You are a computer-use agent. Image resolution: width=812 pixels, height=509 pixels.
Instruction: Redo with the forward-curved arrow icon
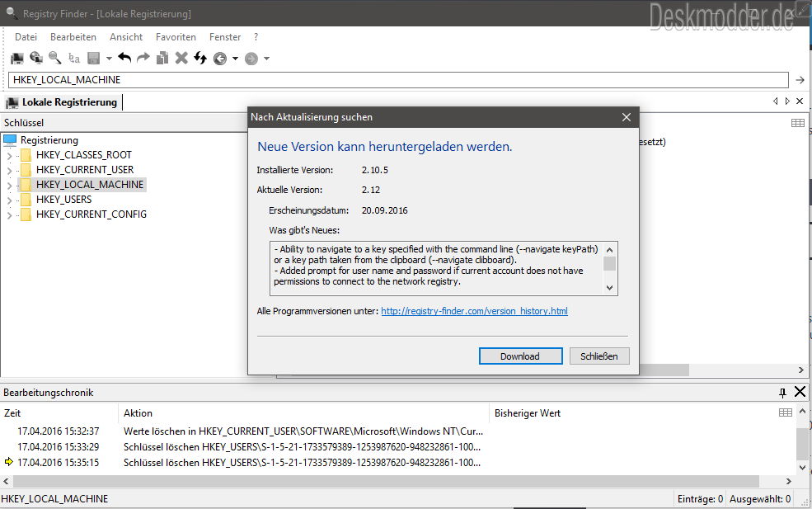click(x=143, y=58)
